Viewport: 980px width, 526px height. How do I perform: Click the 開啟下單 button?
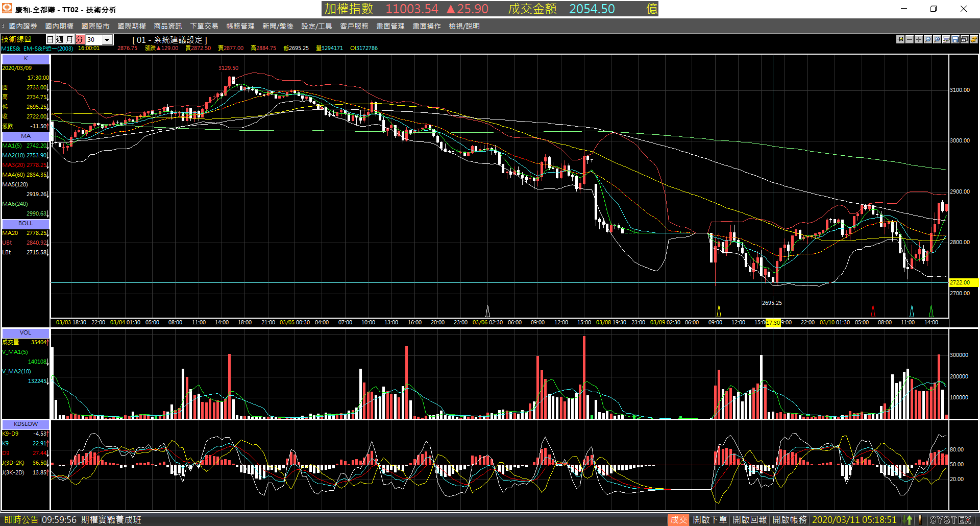point(709,520)
